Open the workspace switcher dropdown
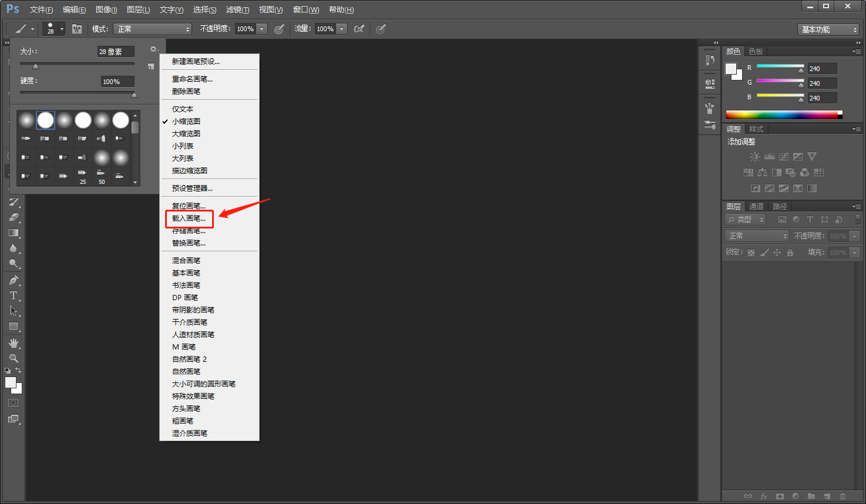Viewport: 866px width, 504px height. pyautogui.click(x=828, y=29)
